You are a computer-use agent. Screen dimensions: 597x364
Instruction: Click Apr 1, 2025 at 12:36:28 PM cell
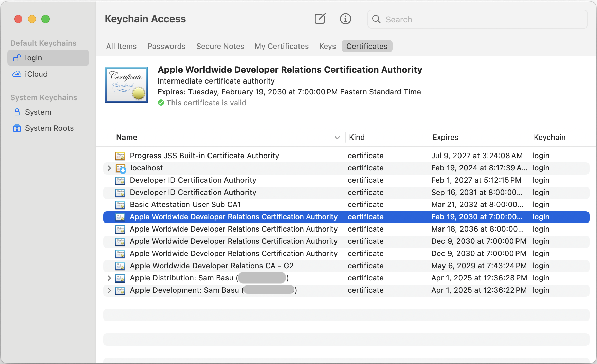(x=479, y=278)
